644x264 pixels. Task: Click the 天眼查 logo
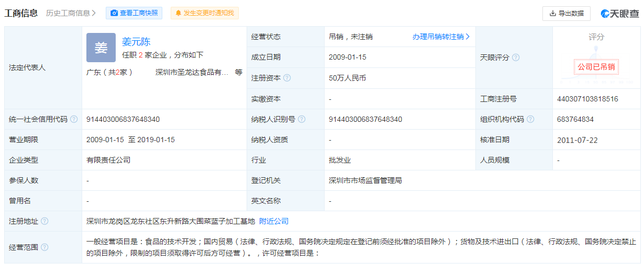(x=620, y=13)
